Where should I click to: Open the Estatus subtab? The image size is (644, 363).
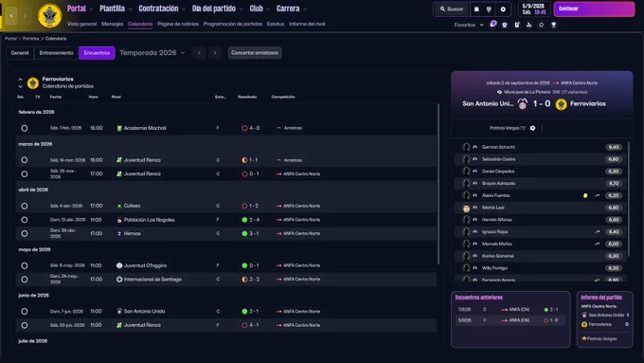tap(276, 24)
